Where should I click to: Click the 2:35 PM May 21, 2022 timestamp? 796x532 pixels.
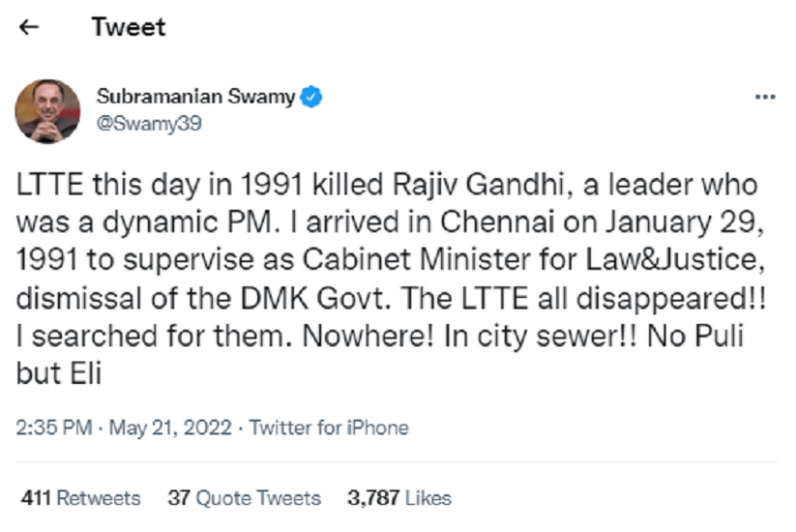[127, 428]
